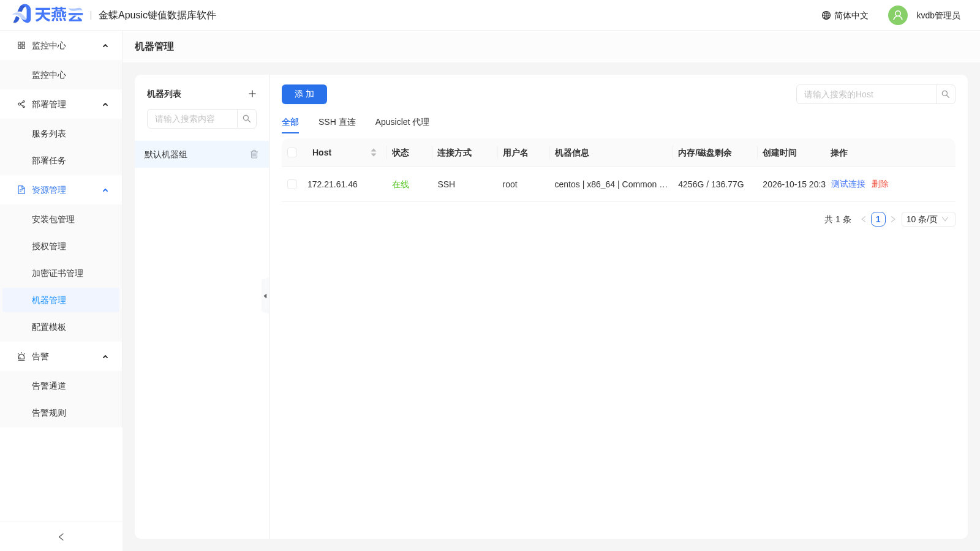
Task: Switch to the Apusiclet 代理 tab
Action: point(402,122)
